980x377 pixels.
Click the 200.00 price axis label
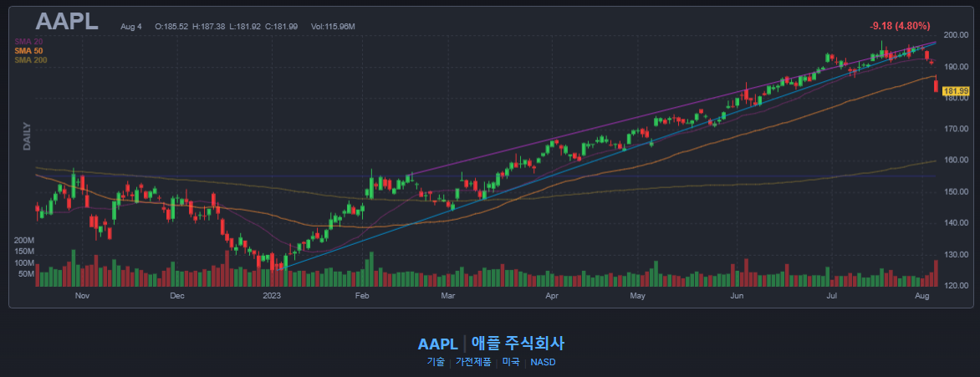pos(955,35)
